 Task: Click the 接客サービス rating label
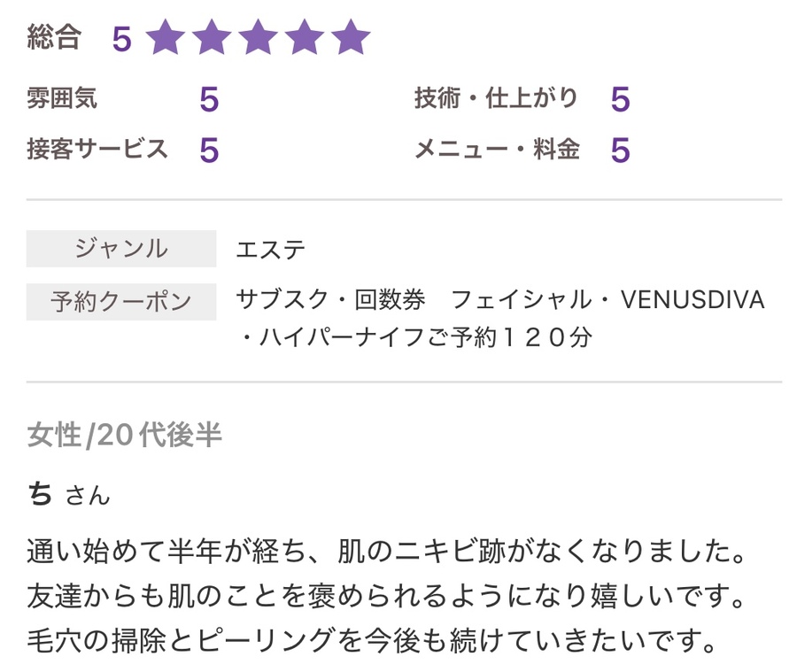(97, 149)
